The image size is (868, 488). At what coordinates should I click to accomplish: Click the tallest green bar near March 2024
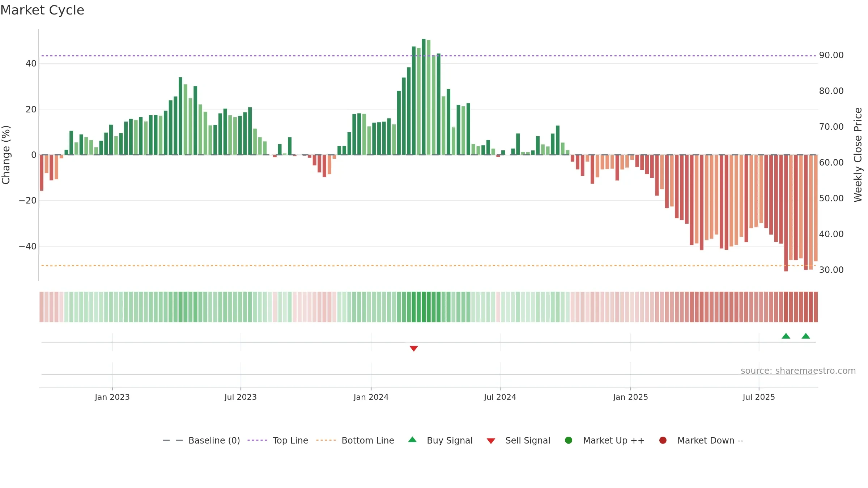(x=424, y=97)
